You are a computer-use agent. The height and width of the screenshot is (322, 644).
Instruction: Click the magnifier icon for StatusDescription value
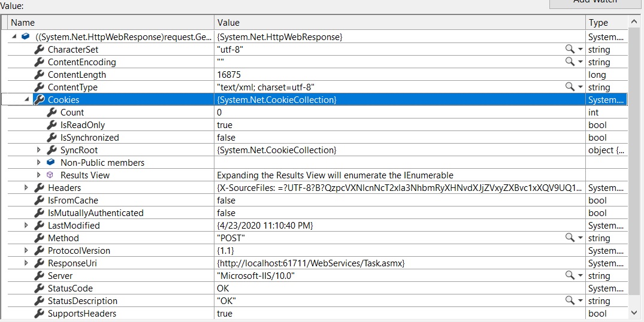pyautogui.click(x=569, y=301)
